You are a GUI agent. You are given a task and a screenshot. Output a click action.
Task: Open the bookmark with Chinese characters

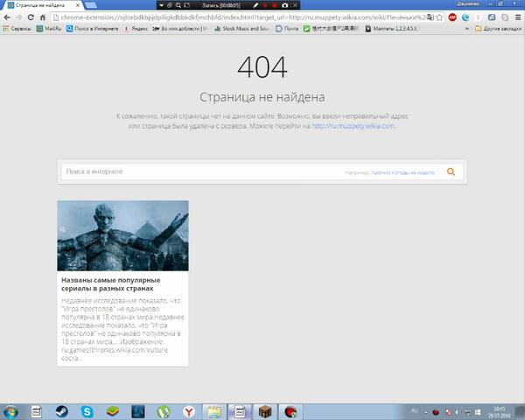click(x=331, y=29)
